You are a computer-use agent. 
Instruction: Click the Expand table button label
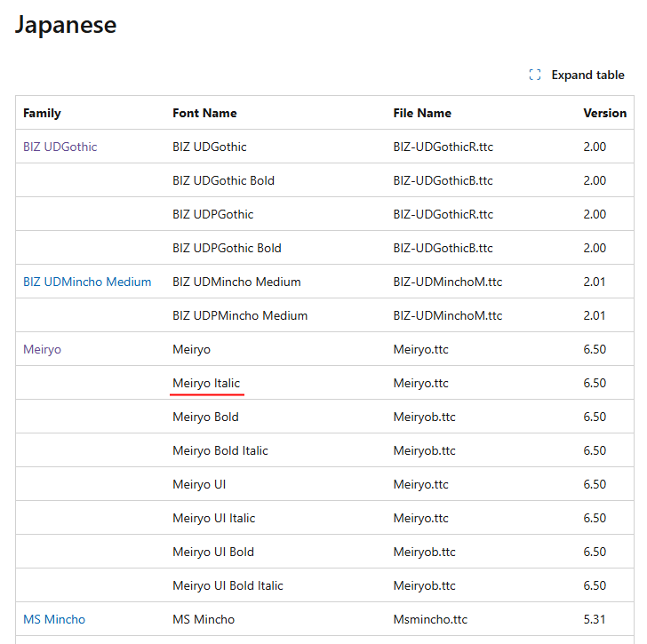point(587,76)
